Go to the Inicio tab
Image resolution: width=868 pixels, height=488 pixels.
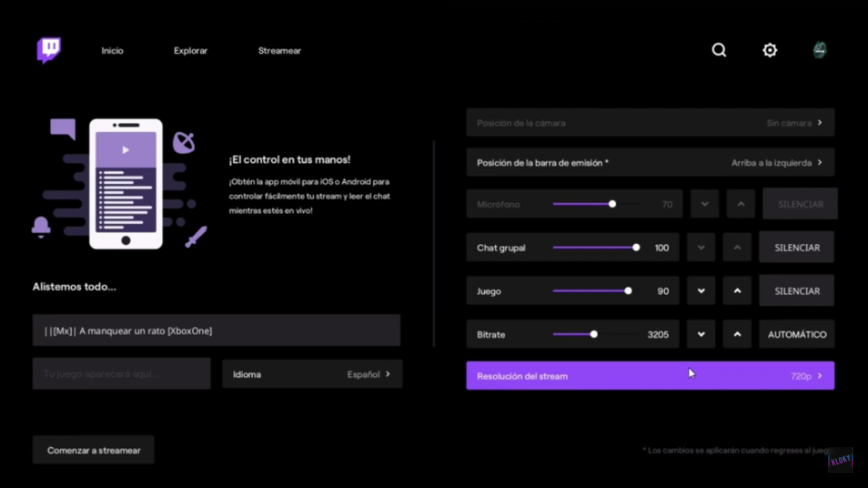(x=112, y=51)
